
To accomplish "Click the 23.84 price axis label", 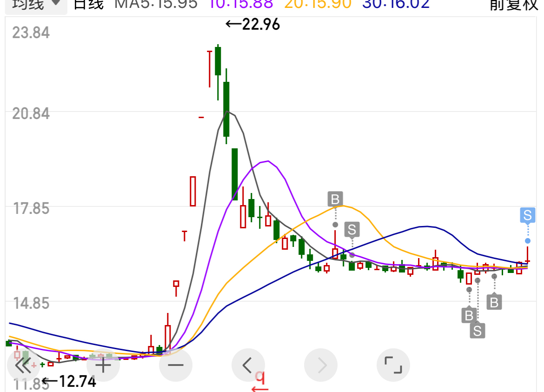I will [31, 33].
